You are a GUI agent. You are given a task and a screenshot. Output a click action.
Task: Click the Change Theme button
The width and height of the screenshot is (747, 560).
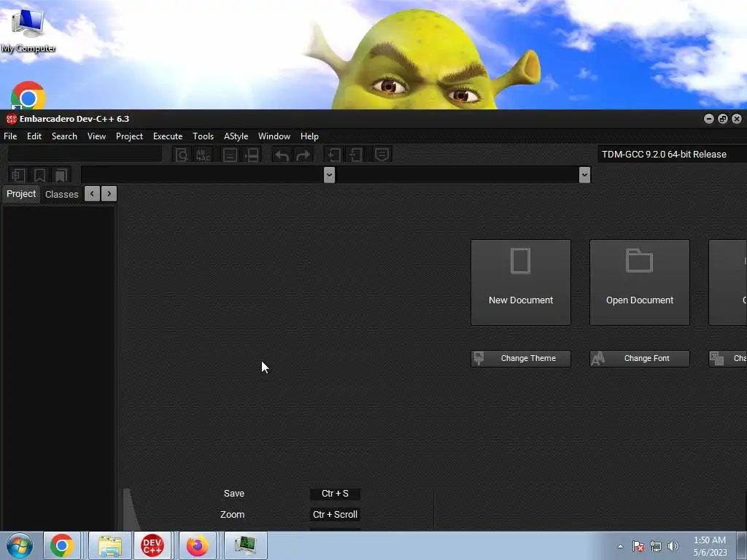point(521,359)
